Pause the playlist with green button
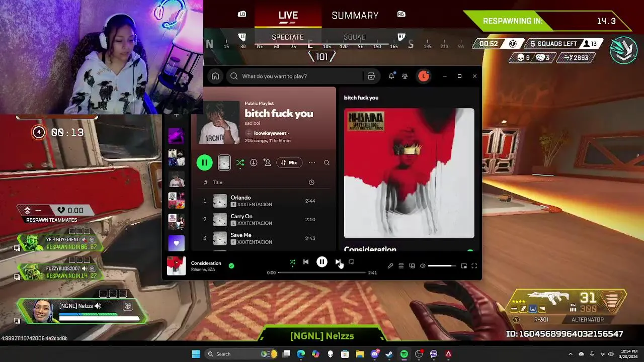 click(204, 162)
